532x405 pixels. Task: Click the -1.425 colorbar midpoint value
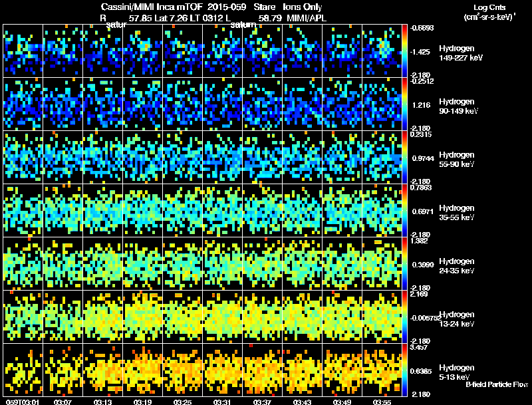421,52
